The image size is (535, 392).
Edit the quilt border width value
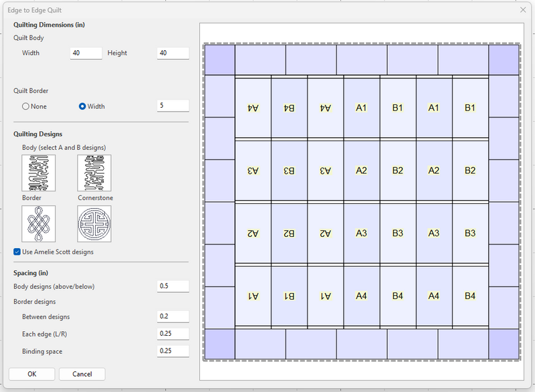(x=173, y=106)
